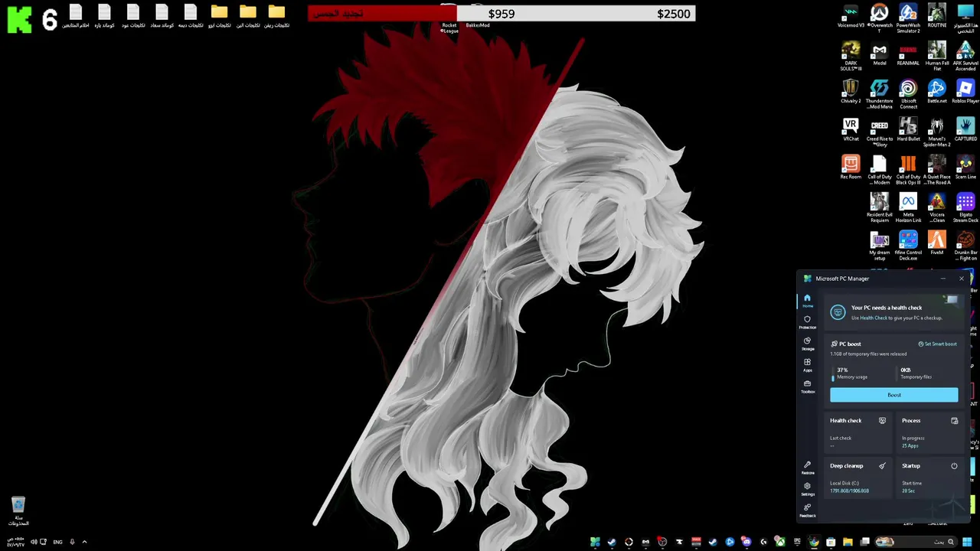Screen dimensions: 980x551
Task: Minimize the Microsoft PC Manager window
Action: (942, 279)
